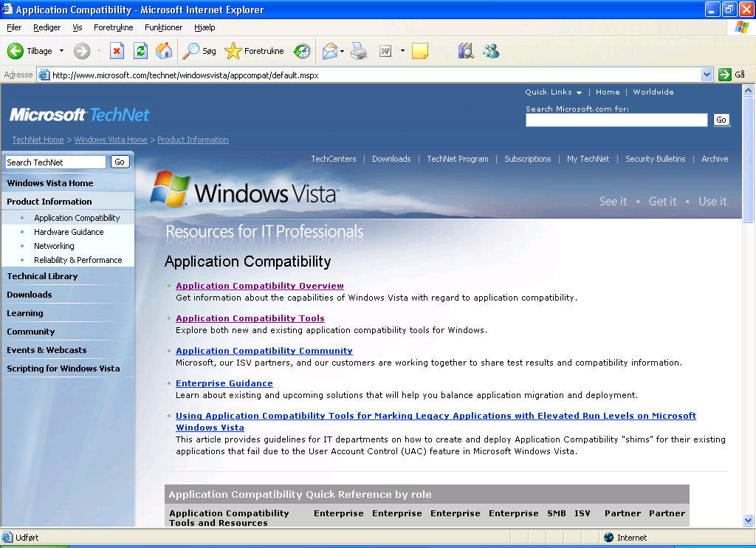The width and height of the screenshot is (756, 548).
Task: Click the scrollbar up arrow
Action: [x=748, y=90]
